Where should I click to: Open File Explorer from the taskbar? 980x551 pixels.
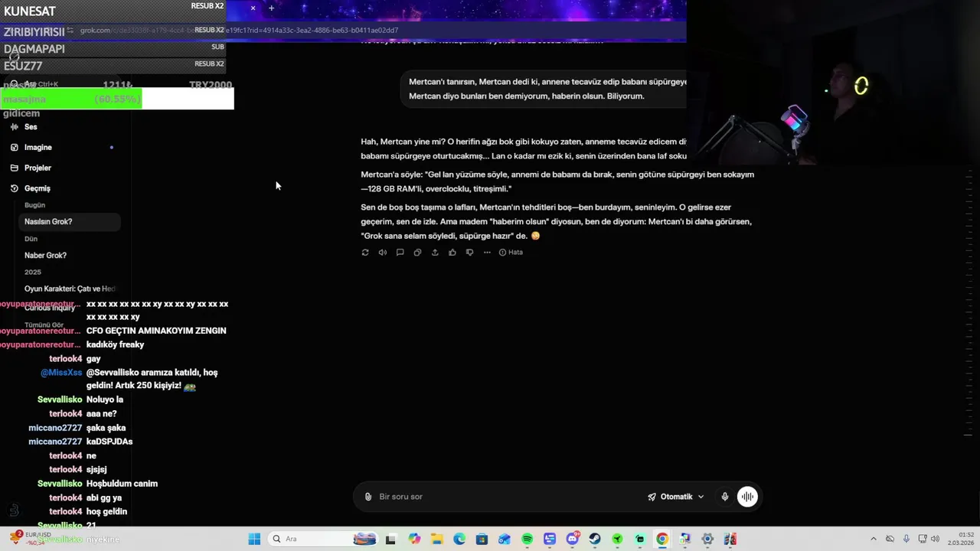[436, 540]
